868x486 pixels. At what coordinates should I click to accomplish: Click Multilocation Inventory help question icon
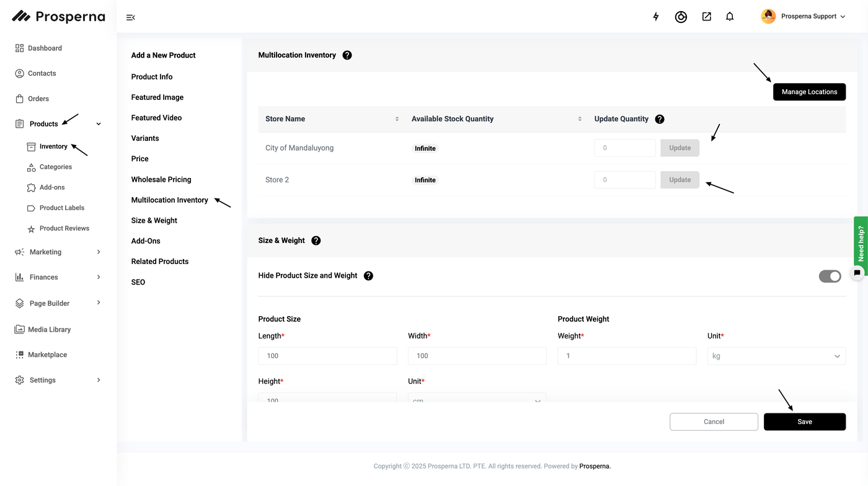point(347,55)
